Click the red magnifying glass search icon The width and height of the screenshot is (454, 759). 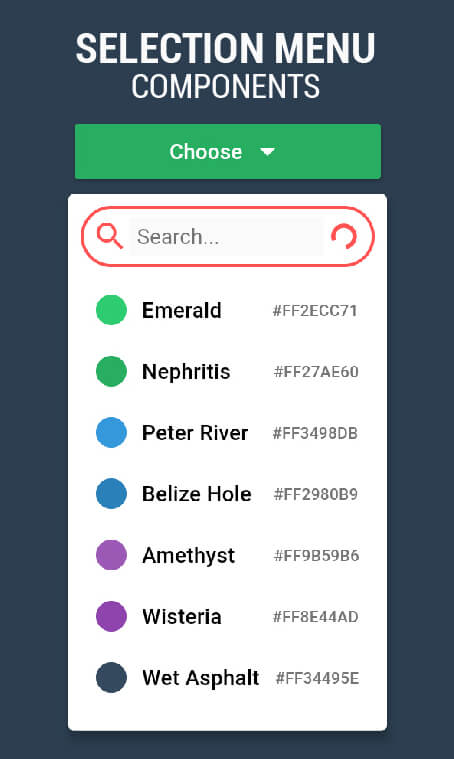point(109,236)
